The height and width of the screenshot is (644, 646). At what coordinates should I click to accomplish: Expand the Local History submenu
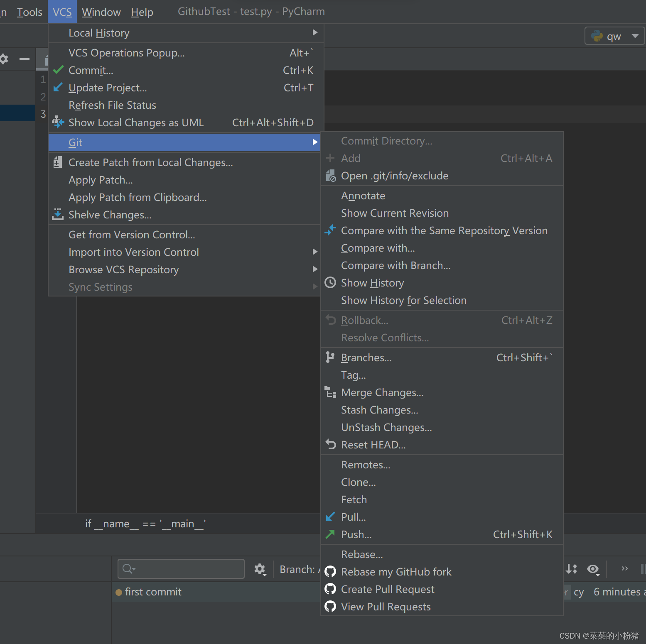pyautogui.click(x=186, y=33)
